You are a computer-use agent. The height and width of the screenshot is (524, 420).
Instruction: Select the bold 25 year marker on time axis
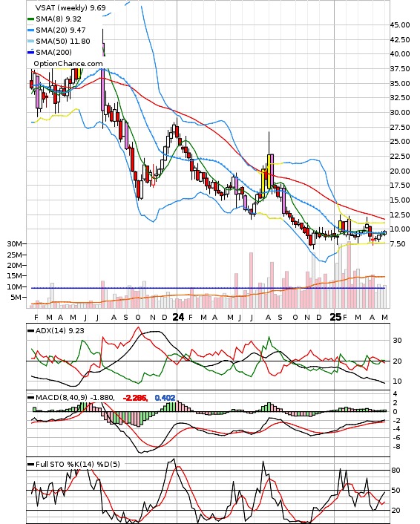[x=335, y=317]
